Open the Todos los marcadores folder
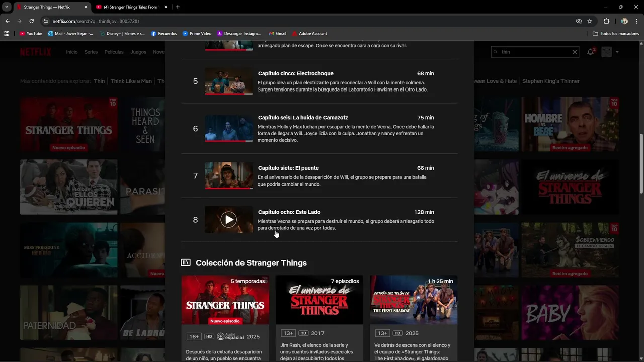The image size is (644, 362). click(616, 33)
